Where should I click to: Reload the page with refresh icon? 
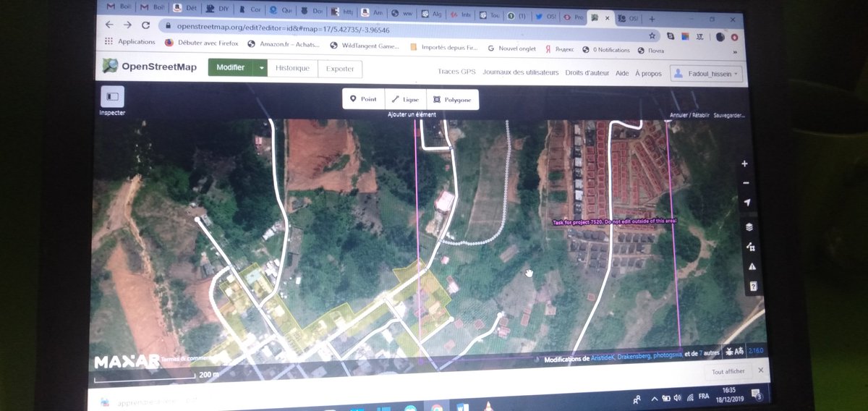pos(147,25)
